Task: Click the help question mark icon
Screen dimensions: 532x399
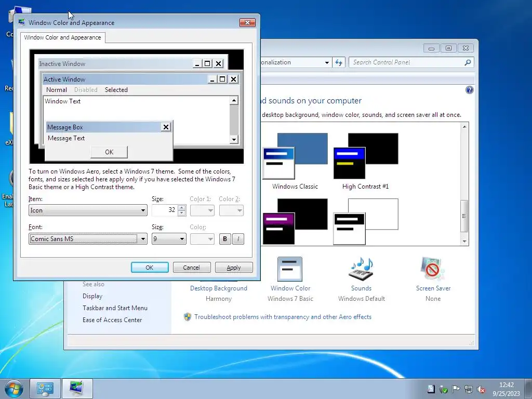Action: coord(470,90)
